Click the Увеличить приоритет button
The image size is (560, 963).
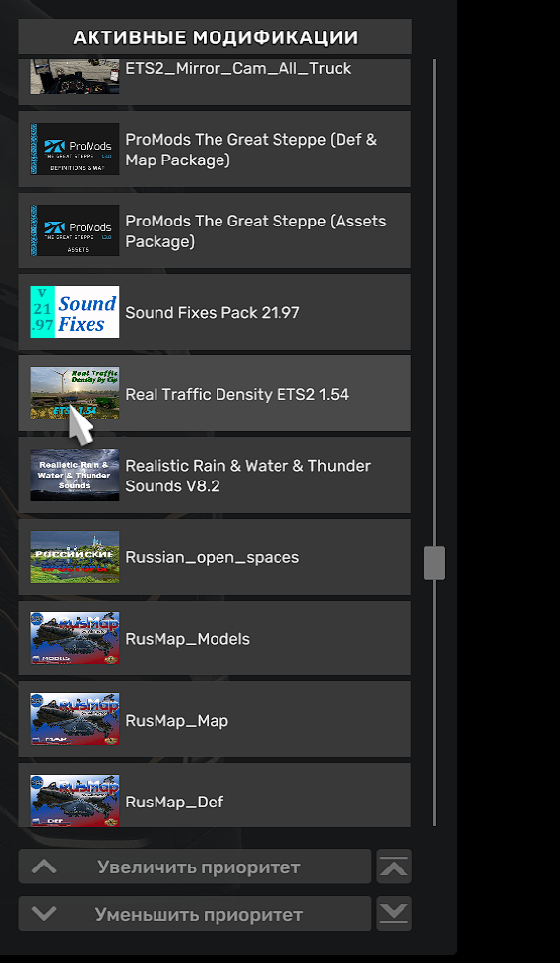coord(195,867)
